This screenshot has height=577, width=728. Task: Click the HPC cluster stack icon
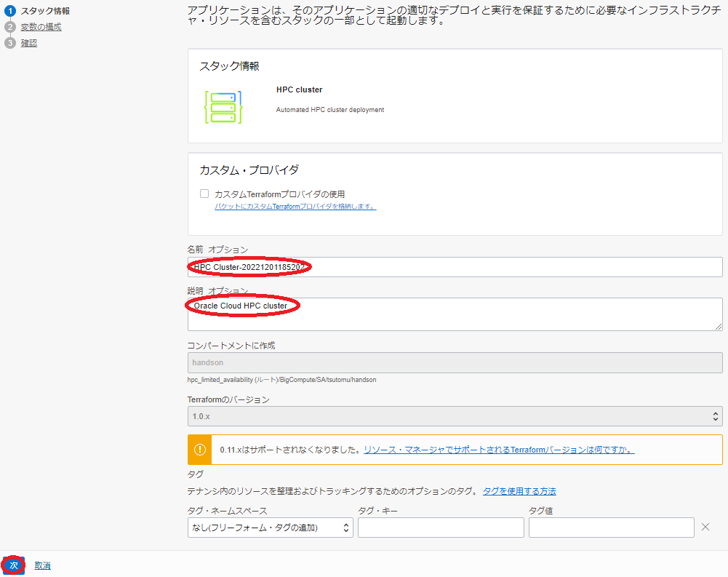pyautogui.click(x=223, y=107)
